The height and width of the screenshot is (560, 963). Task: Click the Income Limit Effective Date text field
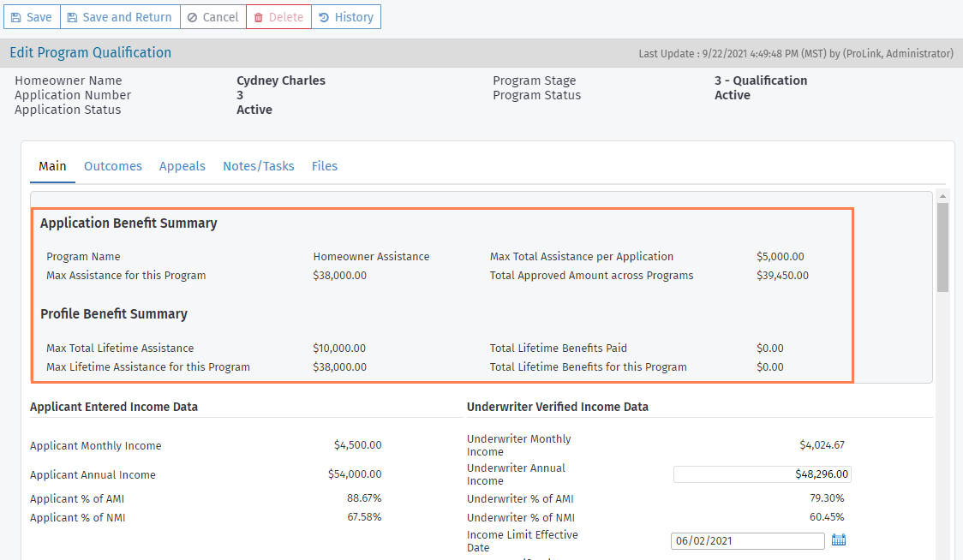coord(746,540)
